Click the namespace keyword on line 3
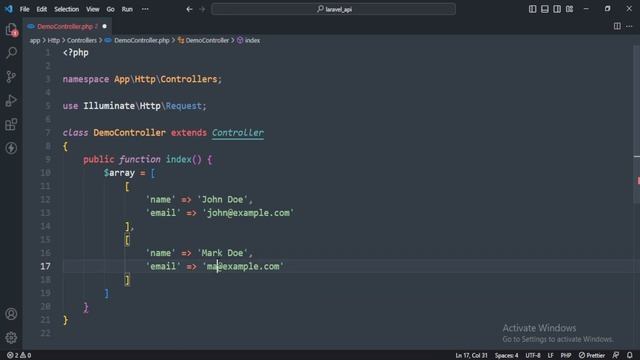This screenshot has height=360, width=640. pos(86,79)
